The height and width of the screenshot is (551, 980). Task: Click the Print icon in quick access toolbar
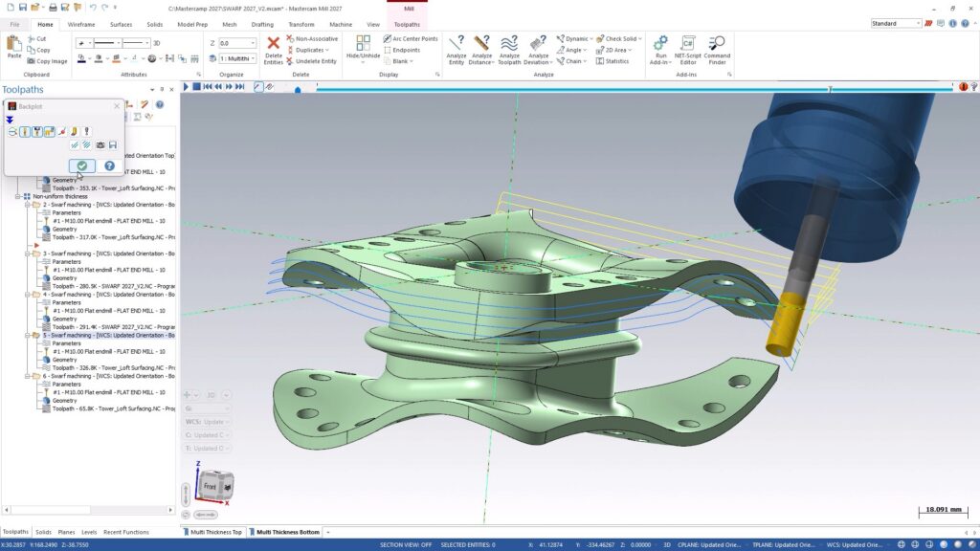[54, 8]
